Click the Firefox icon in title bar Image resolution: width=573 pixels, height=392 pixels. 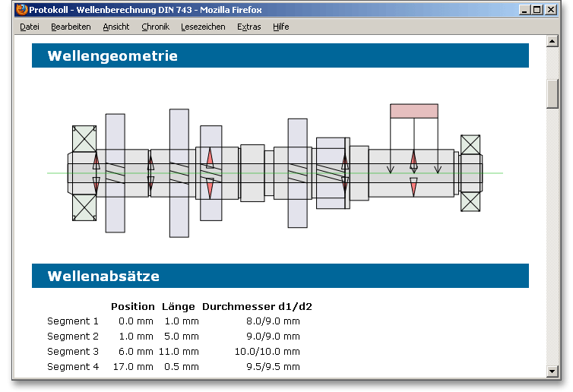coord(21,10)
